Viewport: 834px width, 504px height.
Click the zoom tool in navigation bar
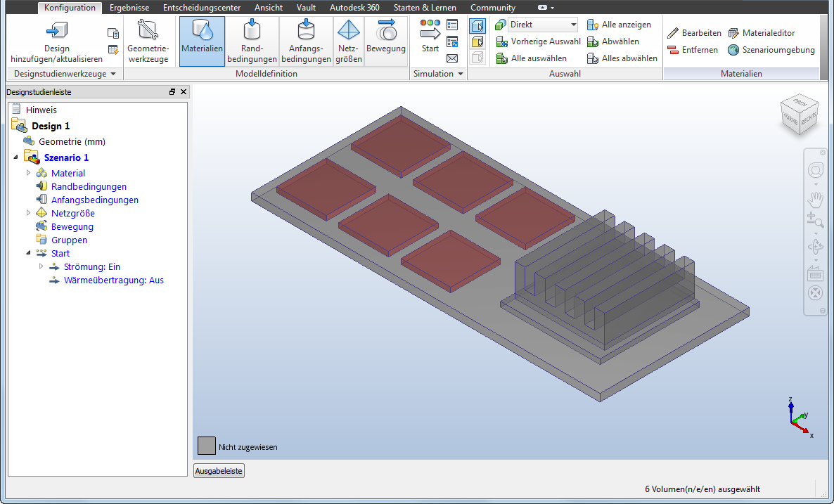click(816, 219)
